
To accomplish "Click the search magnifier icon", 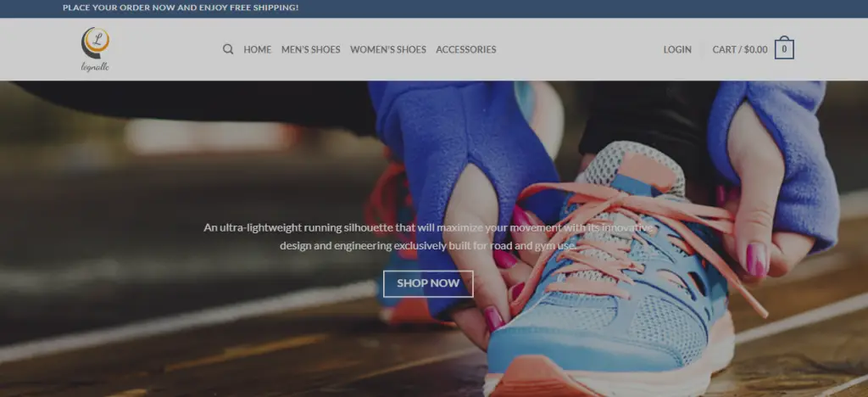I will [227, 49].
